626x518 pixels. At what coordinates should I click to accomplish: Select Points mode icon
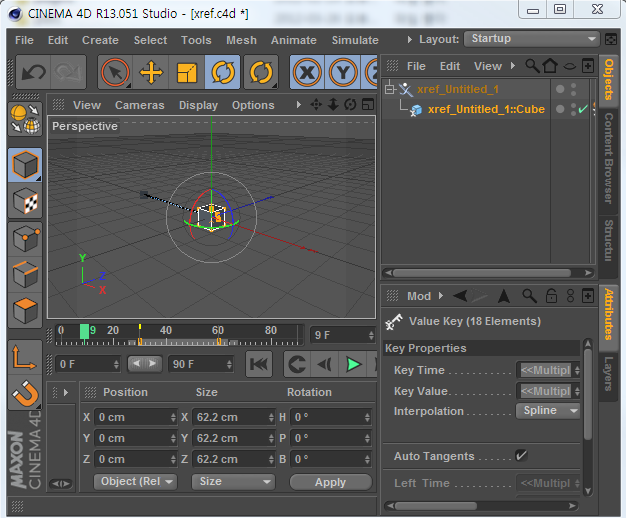(x=25, y=238)
